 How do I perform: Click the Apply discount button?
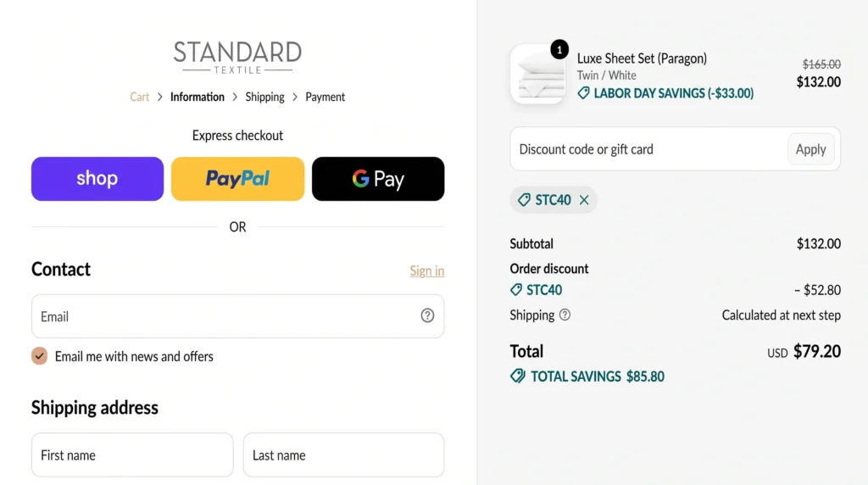click(810, 149)
